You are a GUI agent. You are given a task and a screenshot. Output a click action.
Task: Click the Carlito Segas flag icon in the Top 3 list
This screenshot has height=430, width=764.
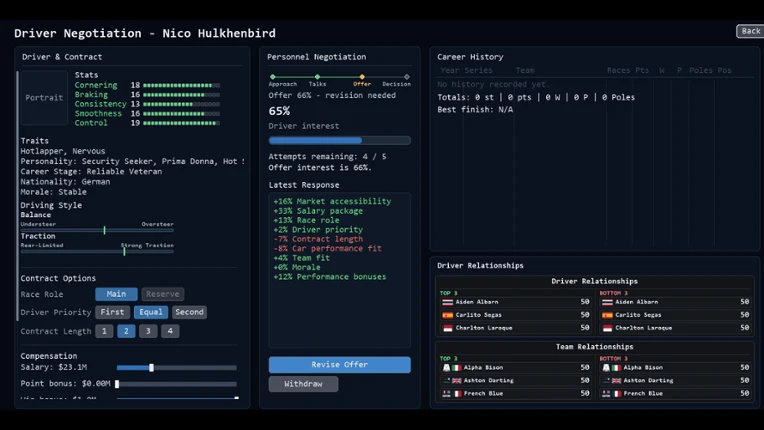(447, 315)
